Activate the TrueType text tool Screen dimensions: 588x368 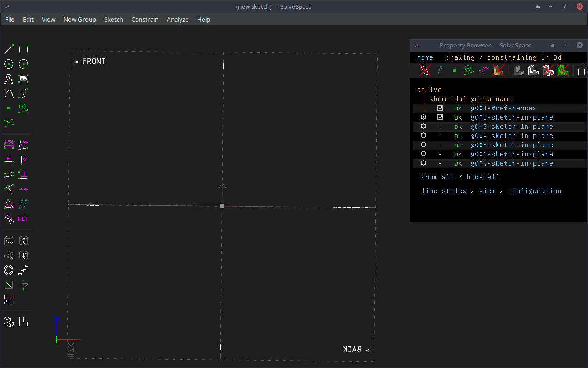(x=9, y=79)
